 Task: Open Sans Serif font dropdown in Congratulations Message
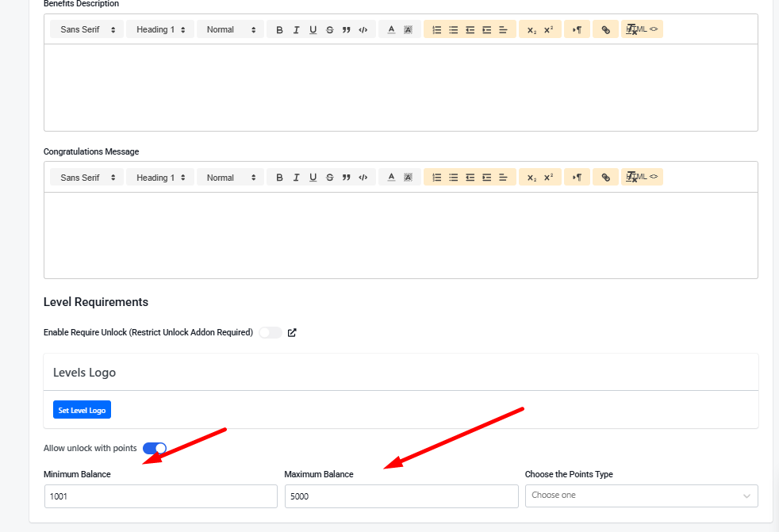[x=87, y=178]
